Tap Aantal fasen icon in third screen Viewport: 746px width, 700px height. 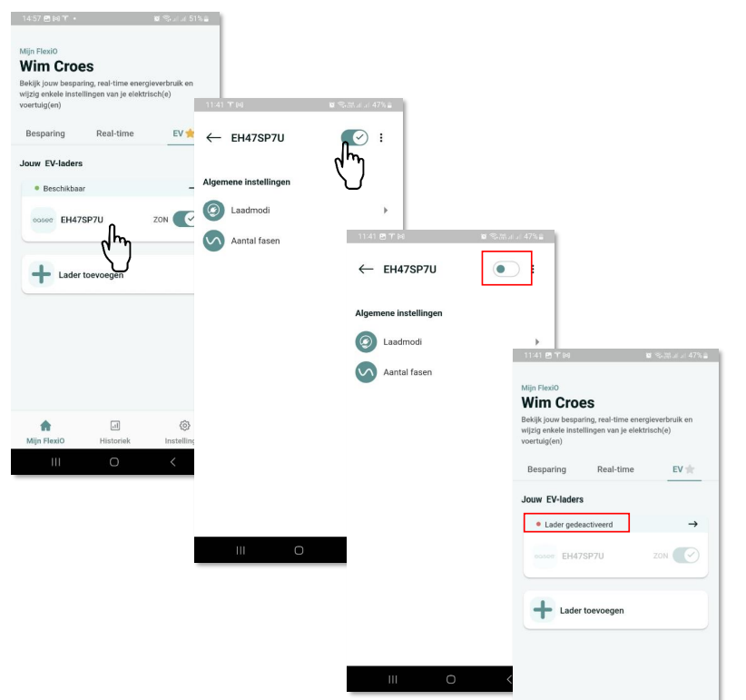coord(366,372)
